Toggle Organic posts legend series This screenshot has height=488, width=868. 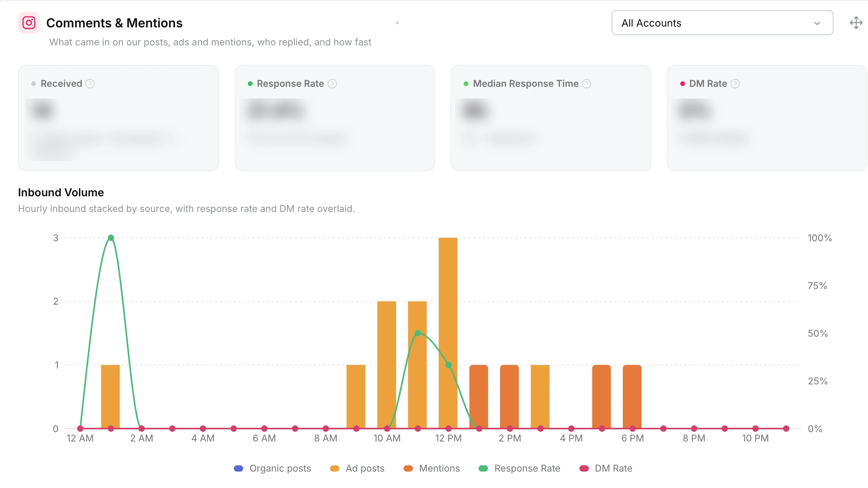tap(272, 468)
